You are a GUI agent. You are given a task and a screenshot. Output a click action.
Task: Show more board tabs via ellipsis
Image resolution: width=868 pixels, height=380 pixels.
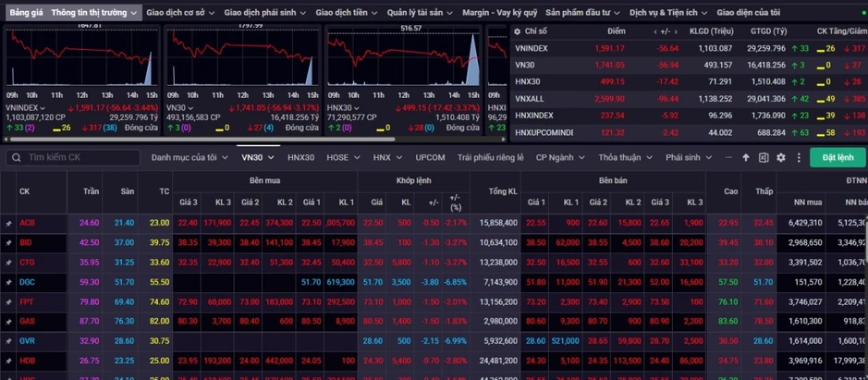tap(727, 157)
